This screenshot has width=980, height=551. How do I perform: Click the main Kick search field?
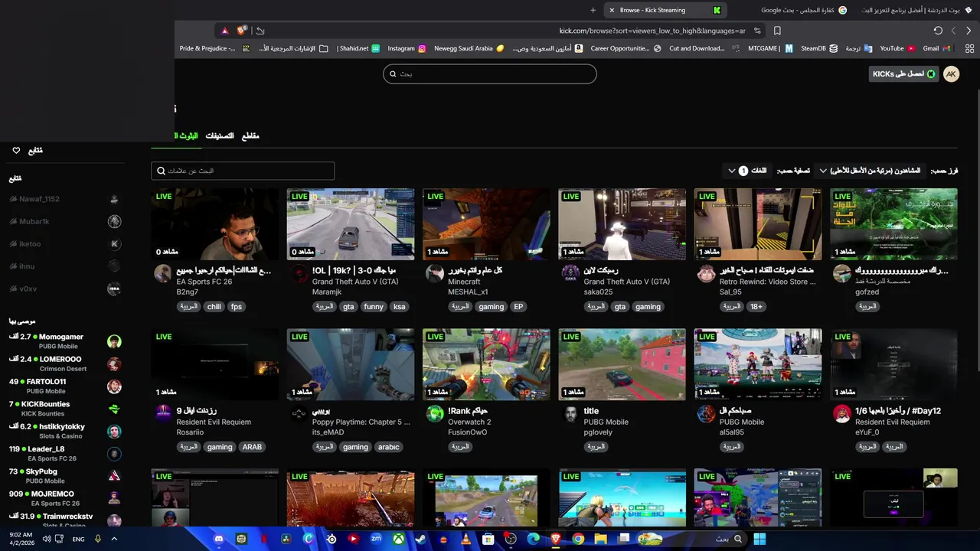tap(490, 74)
